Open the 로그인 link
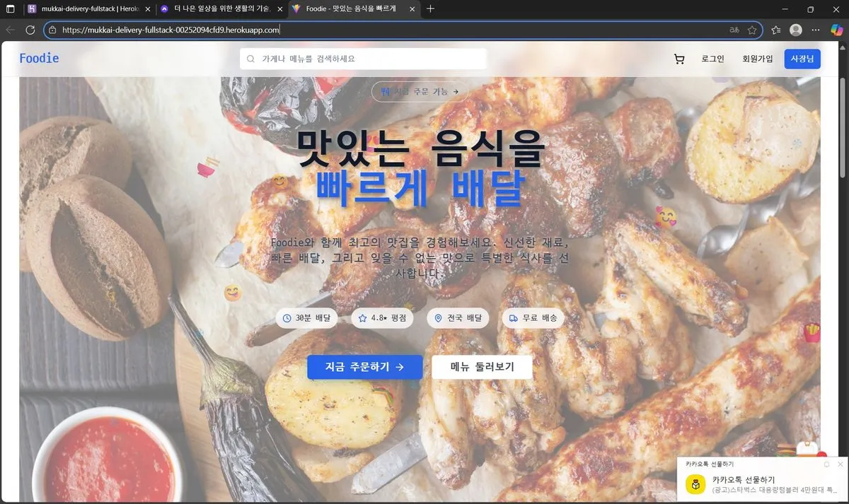Image resolution: width=849 pixels, height=504 pixels. 712,59
